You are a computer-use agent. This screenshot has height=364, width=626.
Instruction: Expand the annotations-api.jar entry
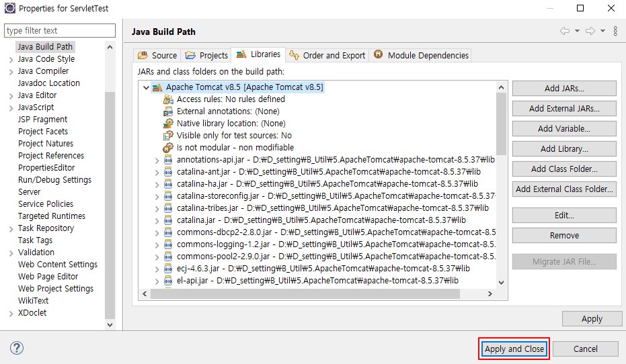(x=157, y=161)
